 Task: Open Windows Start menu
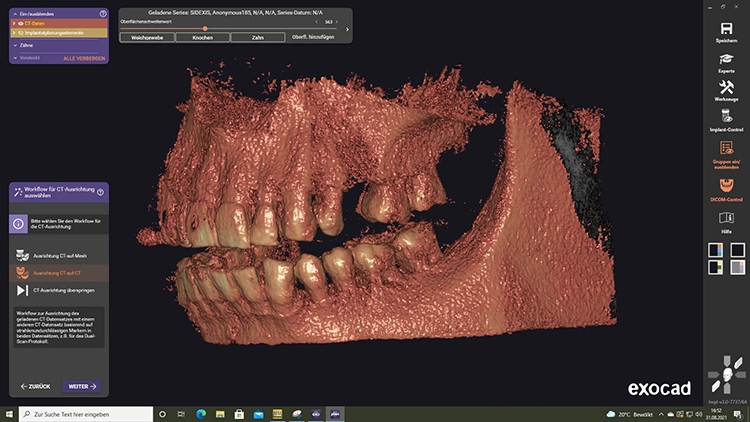(9, 414)
